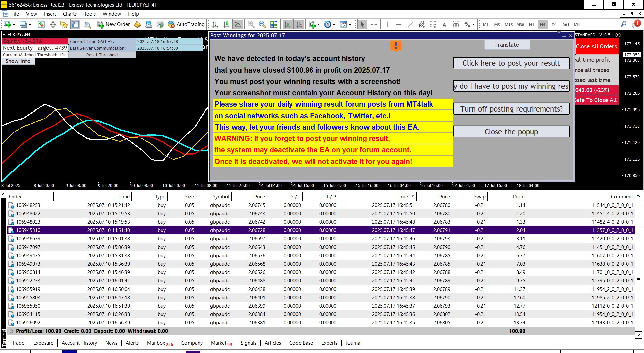Expand the indicators list dropdown arrow

pos(318,25)
